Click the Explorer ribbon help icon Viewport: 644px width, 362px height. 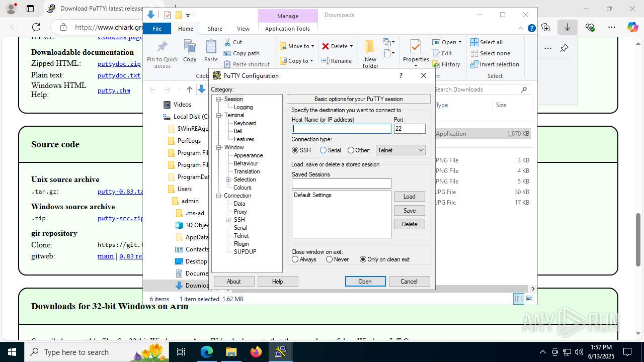tap(531, 29)
